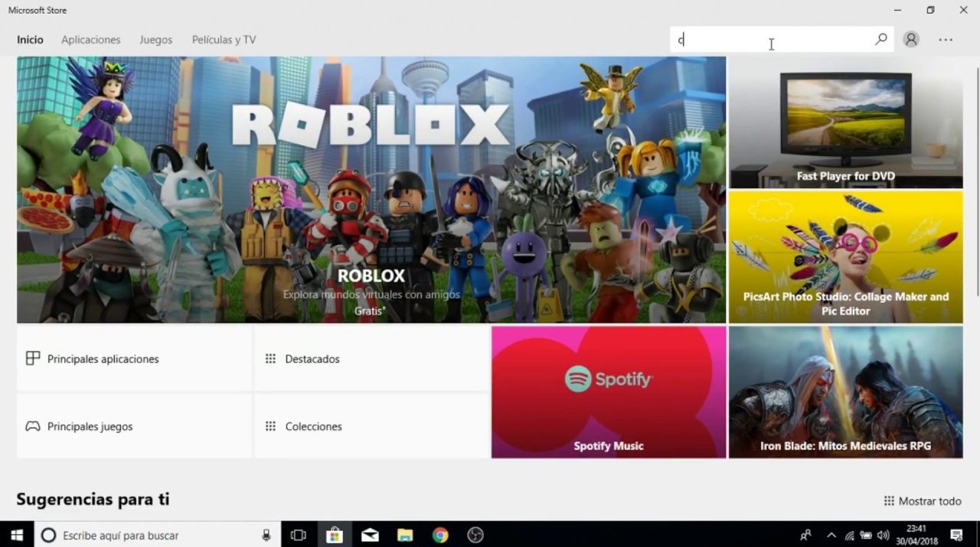The height and width of the screenshot is (547, 980).
Task: Click the Mostrar todo link
Action: click(x=923, y=501)
